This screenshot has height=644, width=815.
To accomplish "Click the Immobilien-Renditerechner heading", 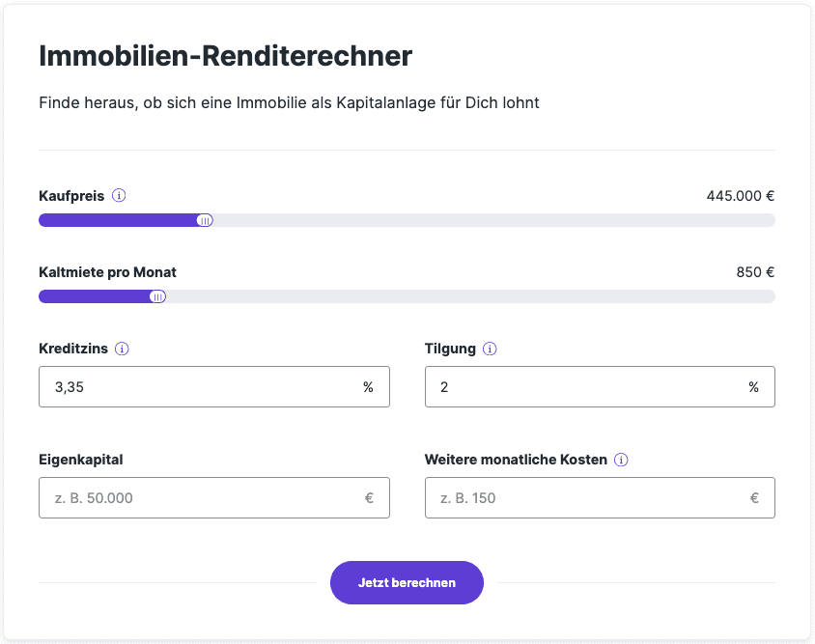I will tap(225, 56).
